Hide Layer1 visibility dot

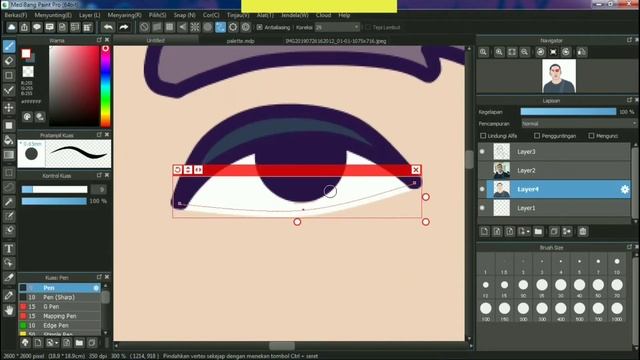coord(482,208)
